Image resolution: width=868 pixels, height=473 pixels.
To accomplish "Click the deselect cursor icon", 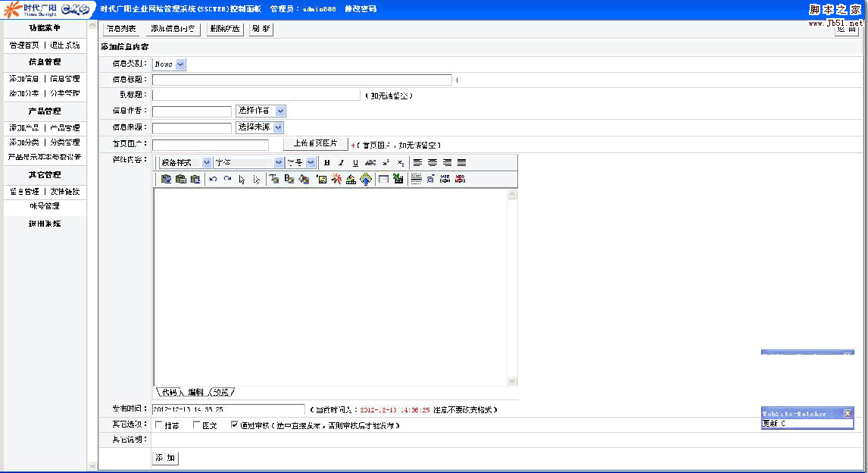I will tap(256, 180).
